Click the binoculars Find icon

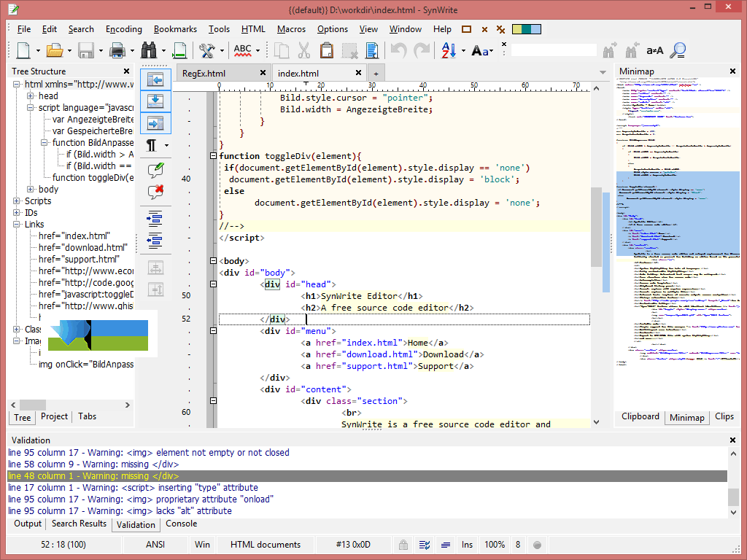point(149,50)
